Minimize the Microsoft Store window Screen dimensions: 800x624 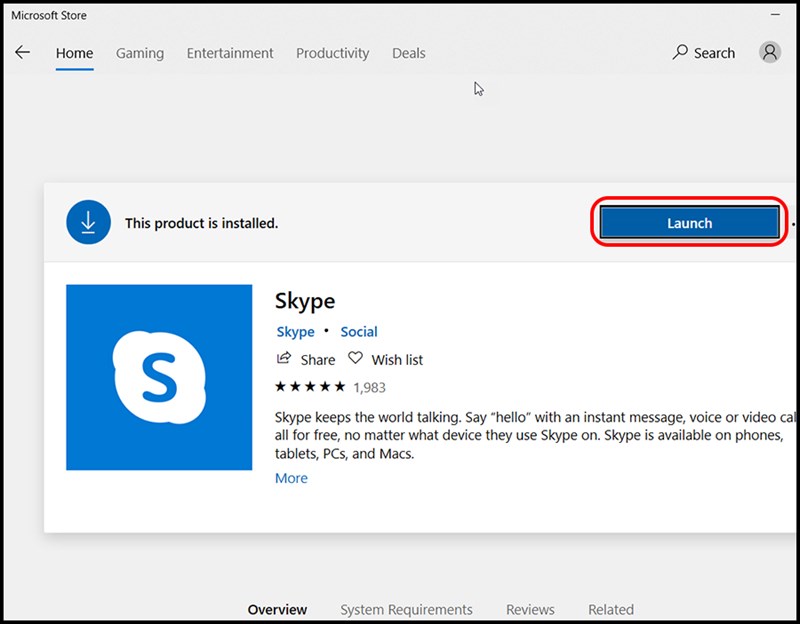point(776,15)
